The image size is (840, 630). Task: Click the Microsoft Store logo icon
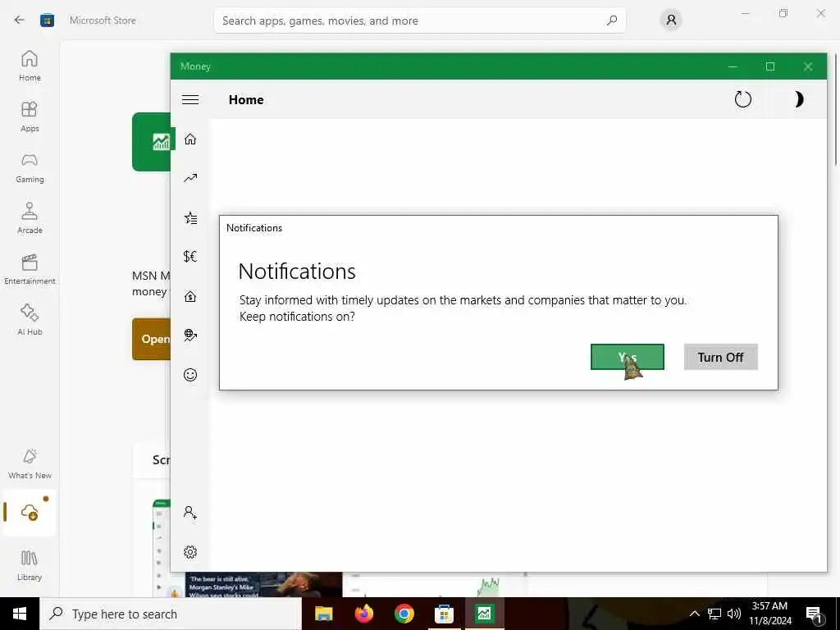pos(47,21)
